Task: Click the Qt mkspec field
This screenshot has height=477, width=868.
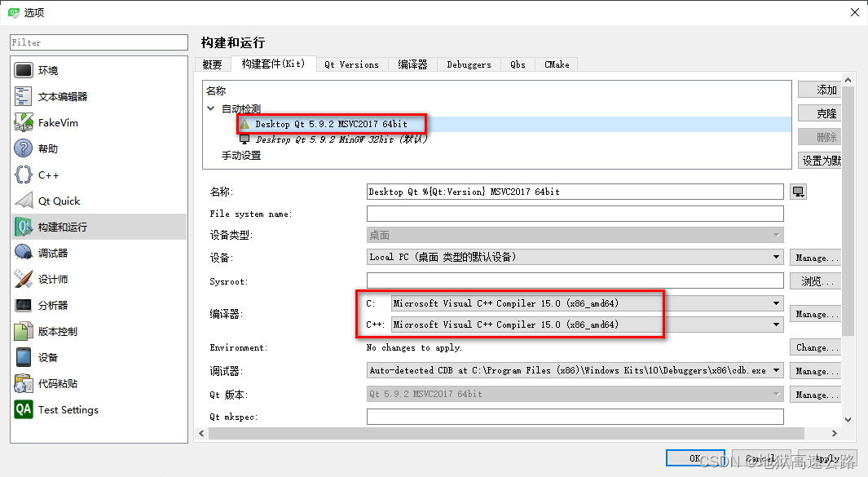Action: pos(575,417)
